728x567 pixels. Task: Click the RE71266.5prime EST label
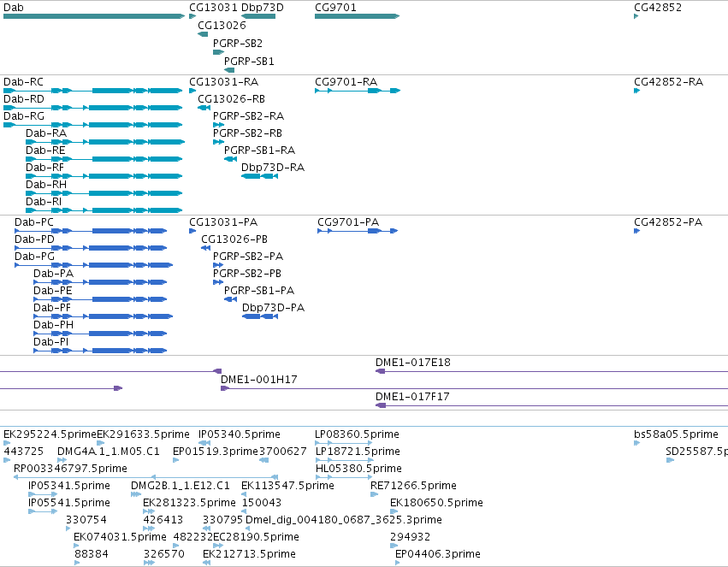(413, 486)
